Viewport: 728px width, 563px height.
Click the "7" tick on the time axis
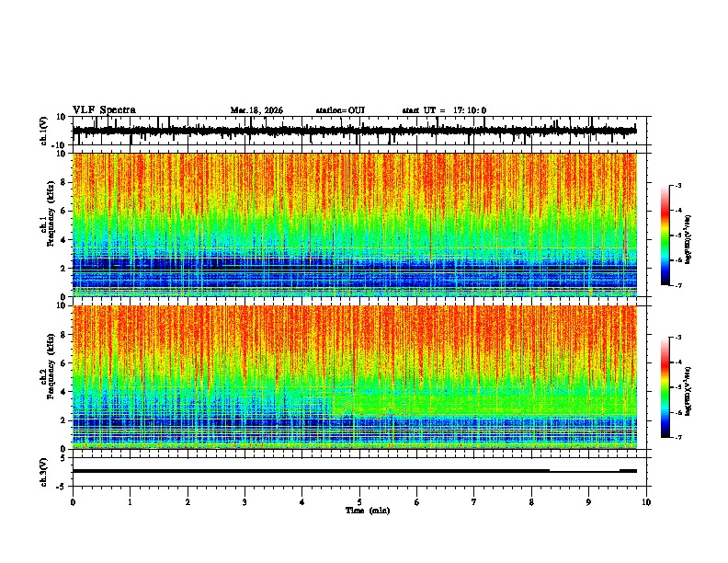474,502
